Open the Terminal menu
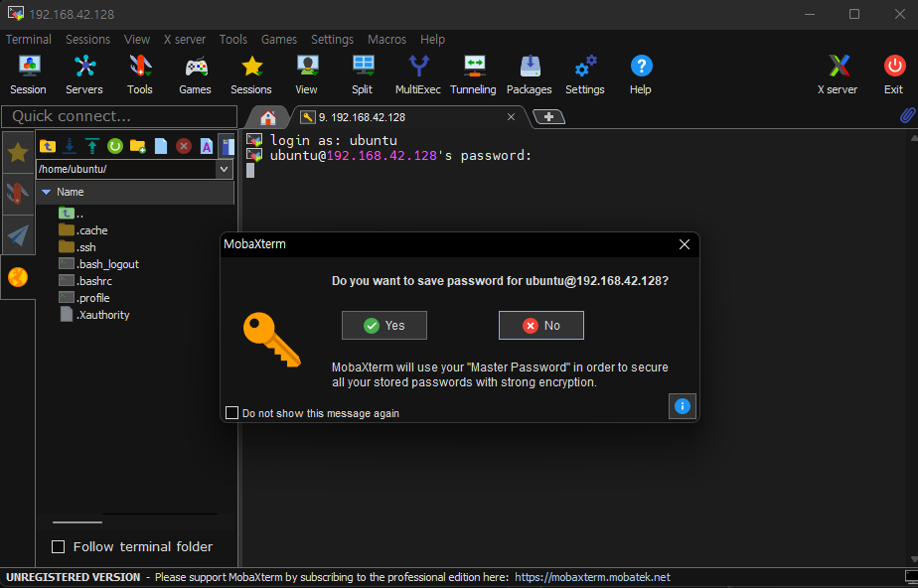The width and height of the screenshot is (918, 588). tap(29, 39)
